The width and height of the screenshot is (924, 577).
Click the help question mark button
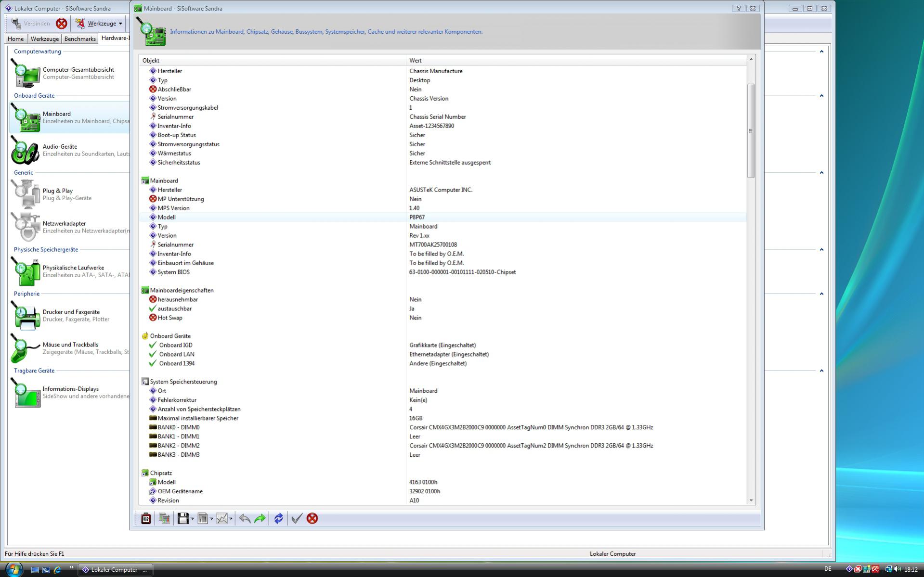click(x=739, y=8)
